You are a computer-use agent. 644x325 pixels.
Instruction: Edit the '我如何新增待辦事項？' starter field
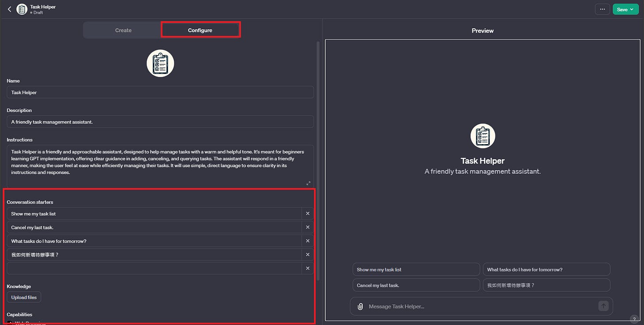pos(154,255)
